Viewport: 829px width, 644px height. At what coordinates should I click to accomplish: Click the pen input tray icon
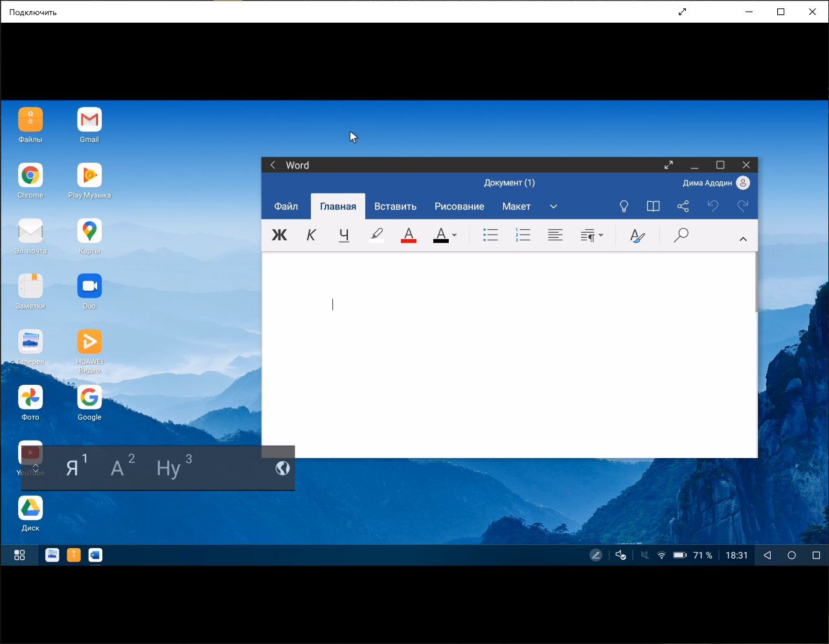click(596, 555)
